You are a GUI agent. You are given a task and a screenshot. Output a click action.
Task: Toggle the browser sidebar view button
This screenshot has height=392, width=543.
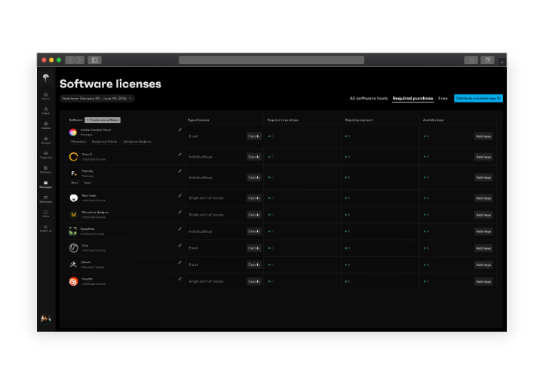click(x=94, y=60)
